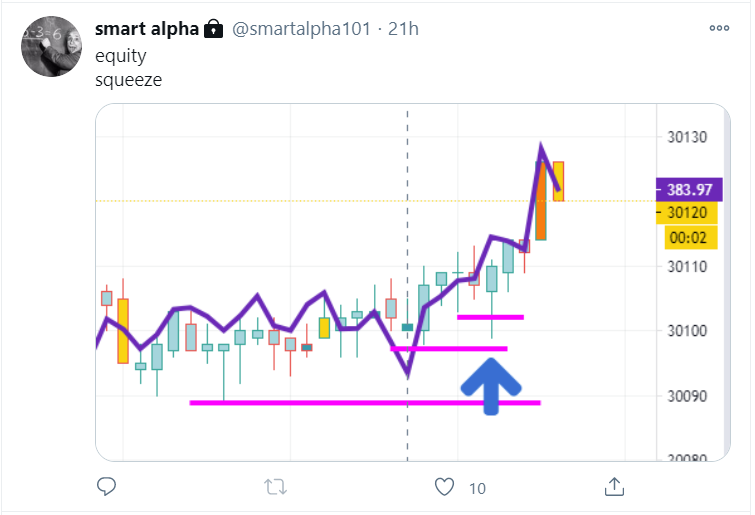Click the tall orange candlestick at peak
The height and width of the screenshot is (515, 755).
click(540, 200)
